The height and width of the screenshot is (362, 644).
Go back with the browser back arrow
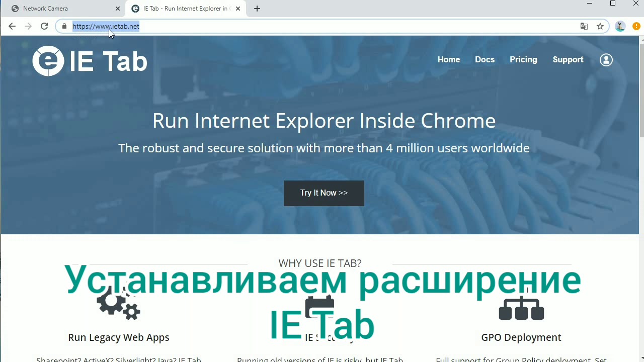point(12,26)
